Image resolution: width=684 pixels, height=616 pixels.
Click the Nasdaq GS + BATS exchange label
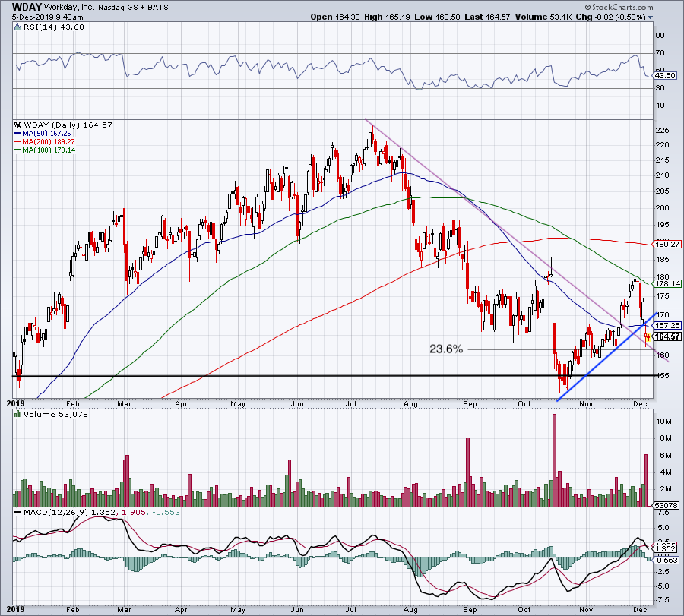(x=132, y=8)
